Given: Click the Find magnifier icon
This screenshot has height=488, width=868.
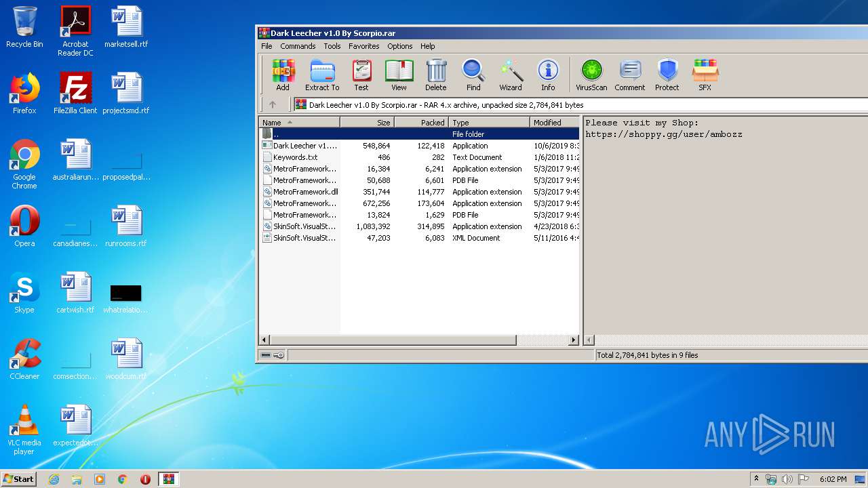Looking at the screenshot, I should pos(473,75).
